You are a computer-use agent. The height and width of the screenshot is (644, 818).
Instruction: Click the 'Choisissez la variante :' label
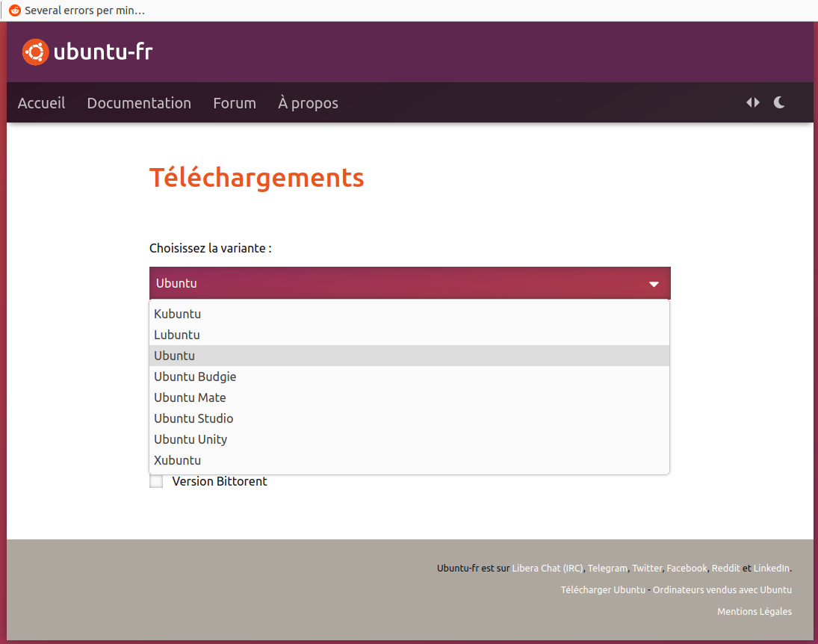(210, 248)
